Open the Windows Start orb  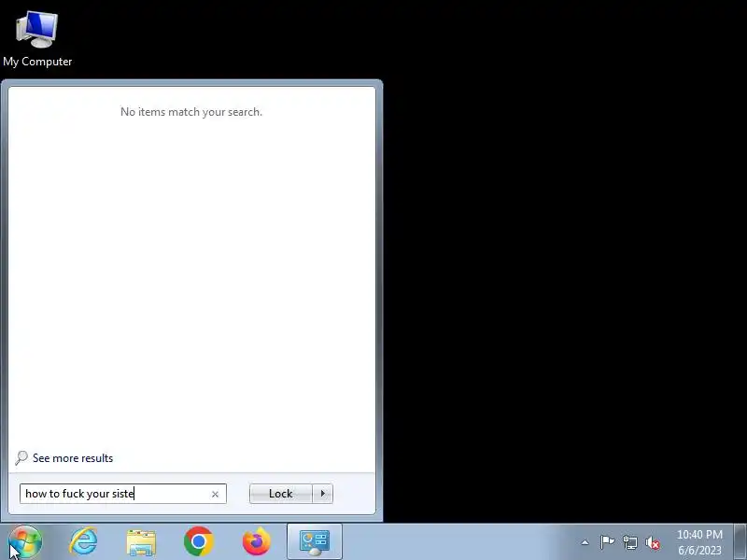click(x=25, y=542)
